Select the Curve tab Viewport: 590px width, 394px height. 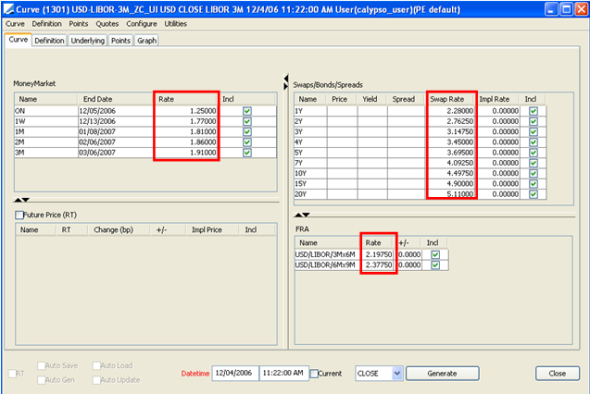pos(18,40)
